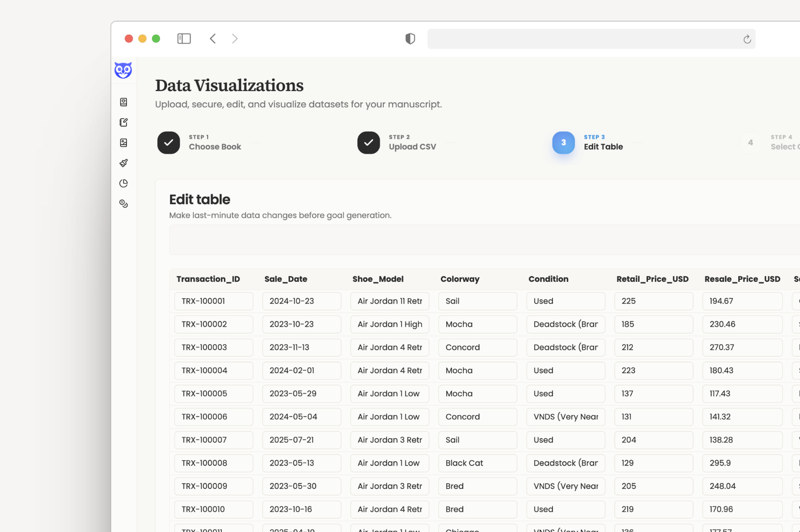The height and width of the screenshot is (532, 800).
Task: Click the shield privacy icon
Action: 410,39
